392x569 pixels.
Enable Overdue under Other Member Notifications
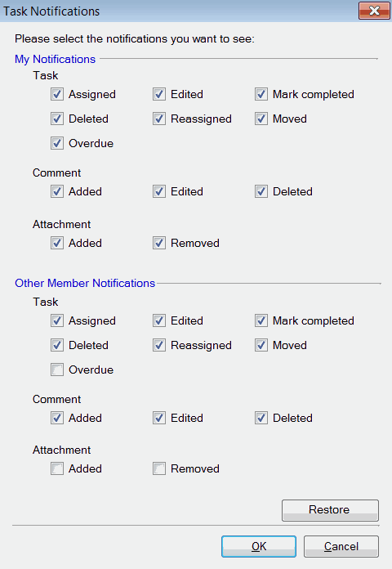(57, 370)
